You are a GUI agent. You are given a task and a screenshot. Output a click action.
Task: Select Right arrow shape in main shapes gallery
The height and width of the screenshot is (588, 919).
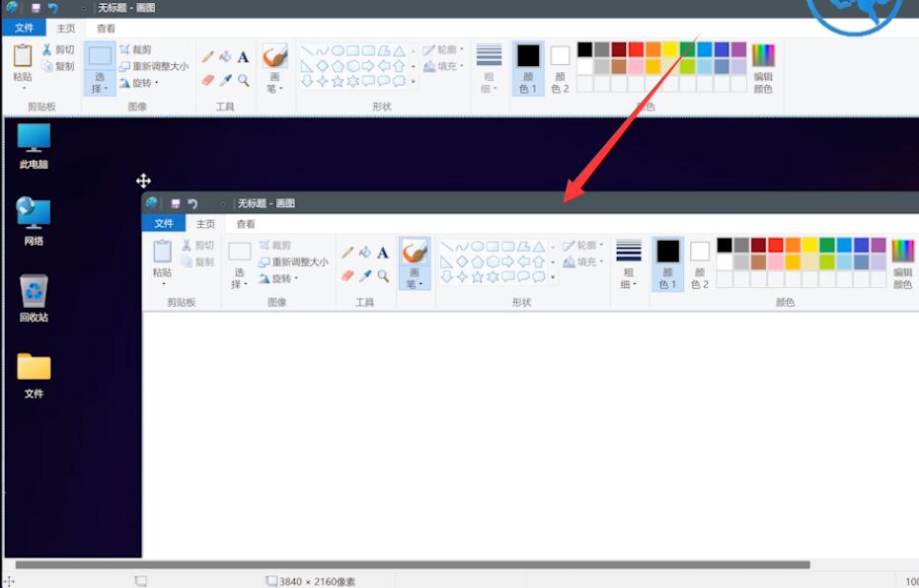point(368,66)
